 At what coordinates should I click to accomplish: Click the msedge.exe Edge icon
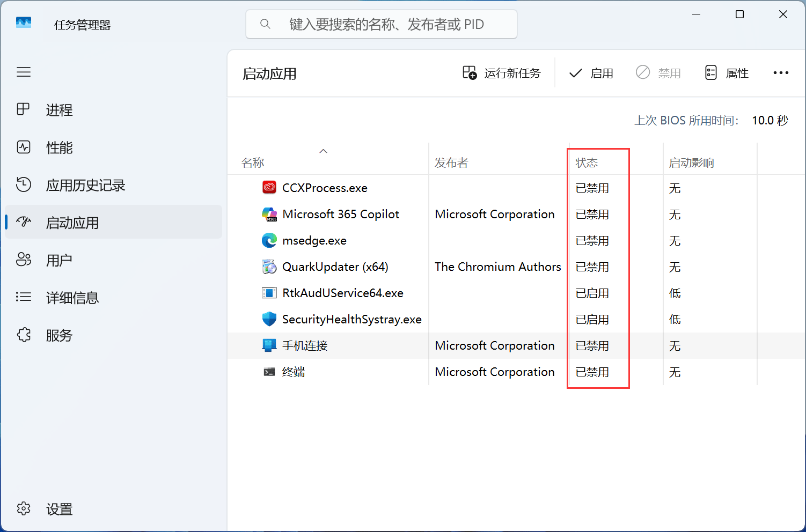(269, 240)
